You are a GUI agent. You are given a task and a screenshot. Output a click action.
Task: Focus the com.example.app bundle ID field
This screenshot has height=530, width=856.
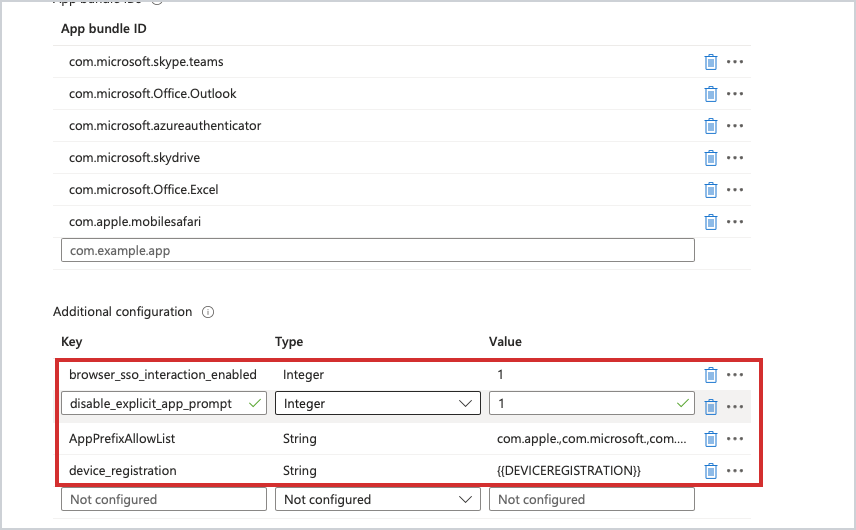378,250
